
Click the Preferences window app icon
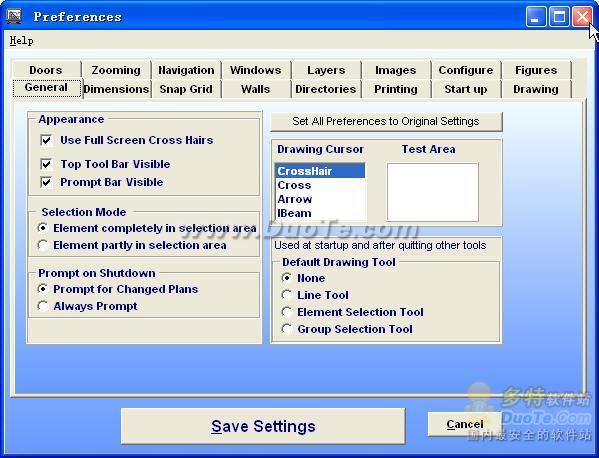[14, 16]
